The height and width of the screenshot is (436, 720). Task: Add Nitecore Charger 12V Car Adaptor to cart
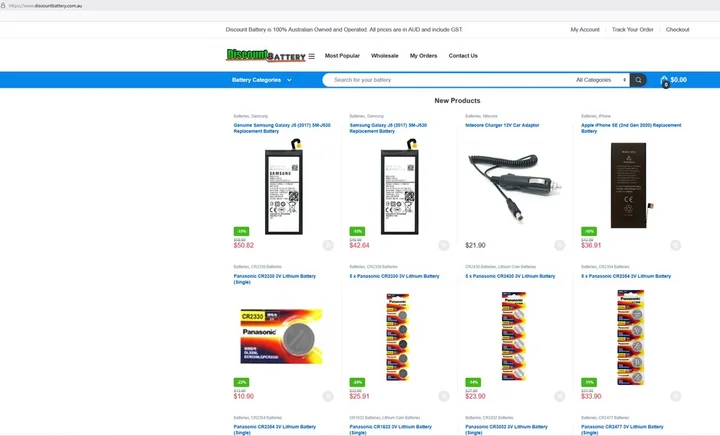pyautogui.click(x=559, y=245)
